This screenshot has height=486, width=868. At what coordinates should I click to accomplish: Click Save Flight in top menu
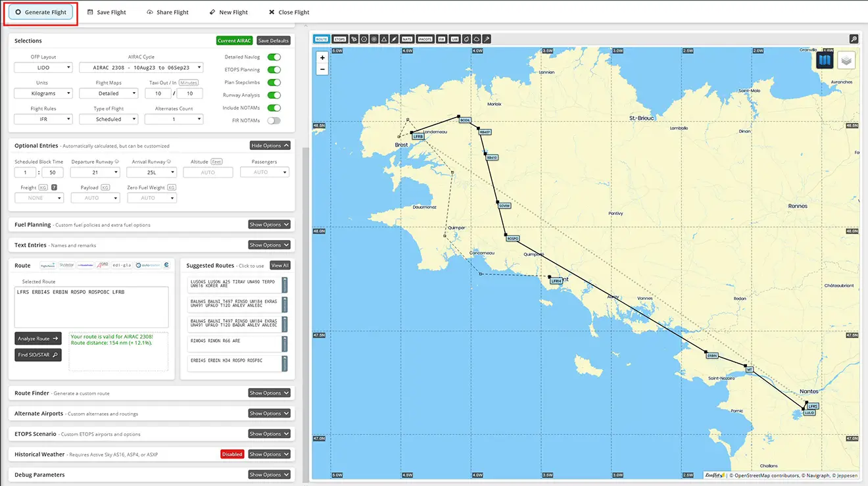[107, 12]
